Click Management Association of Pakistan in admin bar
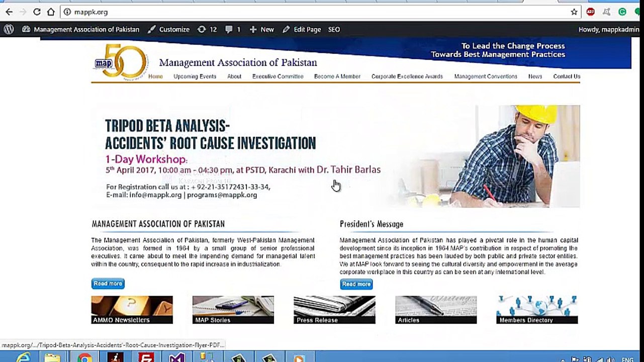This screenshot has height=362, width=644. [86, 29]
